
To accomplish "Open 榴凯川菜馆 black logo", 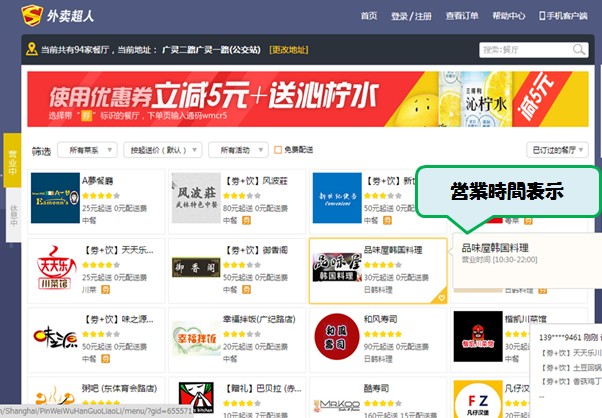I will (478, 336).
